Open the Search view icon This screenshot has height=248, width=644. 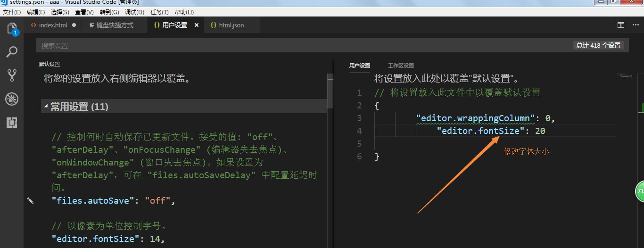click(x=12, y=52)
